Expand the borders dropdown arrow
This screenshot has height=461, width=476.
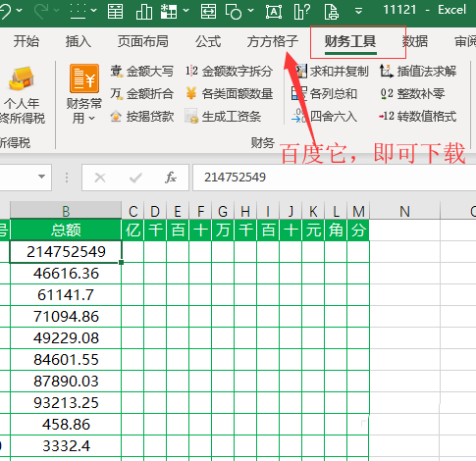[94, 11]
